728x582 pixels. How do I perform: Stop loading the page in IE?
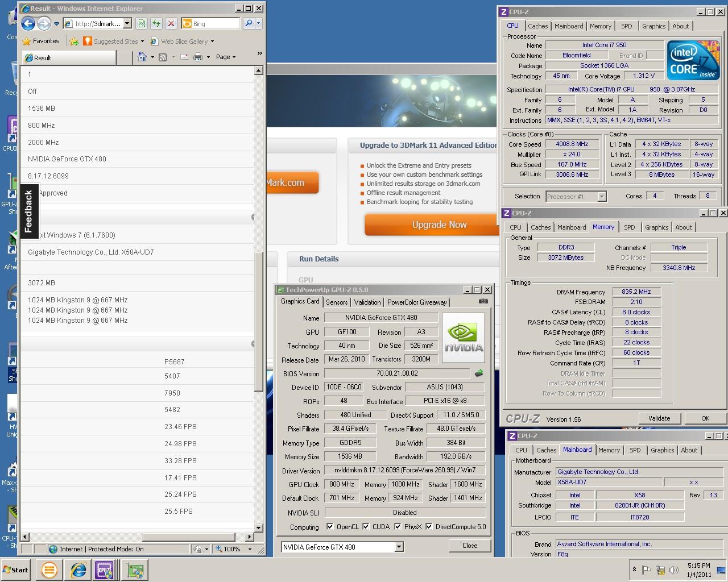click(x=171, y=23)
